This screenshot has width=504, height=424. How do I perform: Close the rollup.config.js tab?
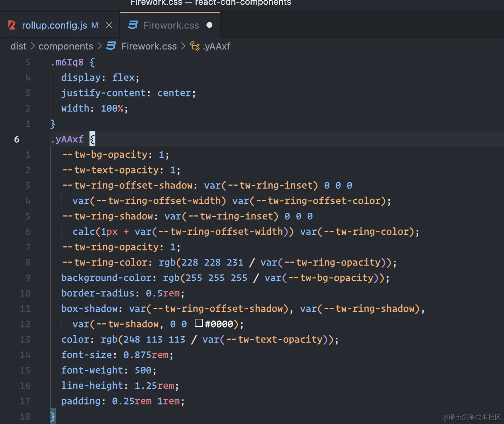(x=109, y=25)
